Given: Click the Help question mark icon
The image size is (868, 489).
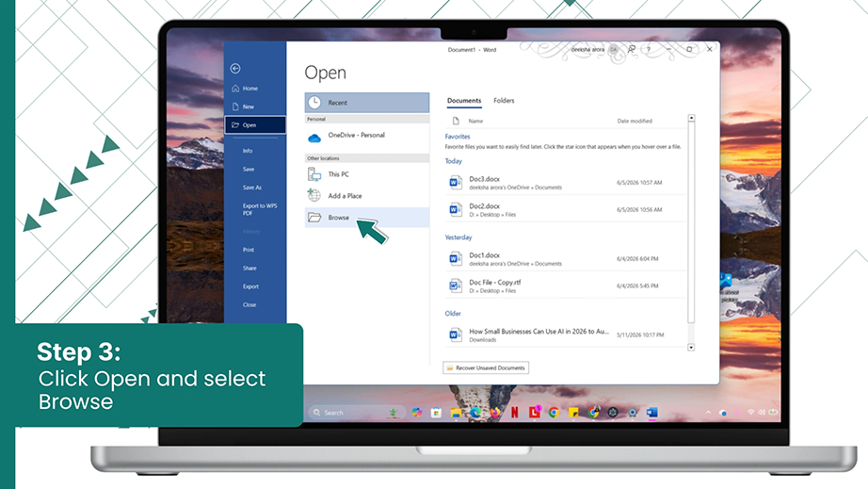Looking at the screenshot, I should point(649,49).
